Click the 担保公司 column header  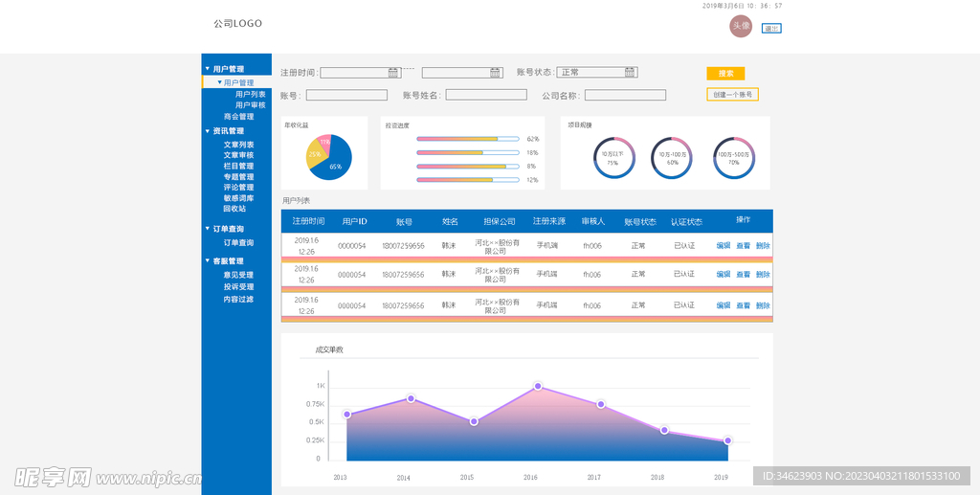pos(500,221)
